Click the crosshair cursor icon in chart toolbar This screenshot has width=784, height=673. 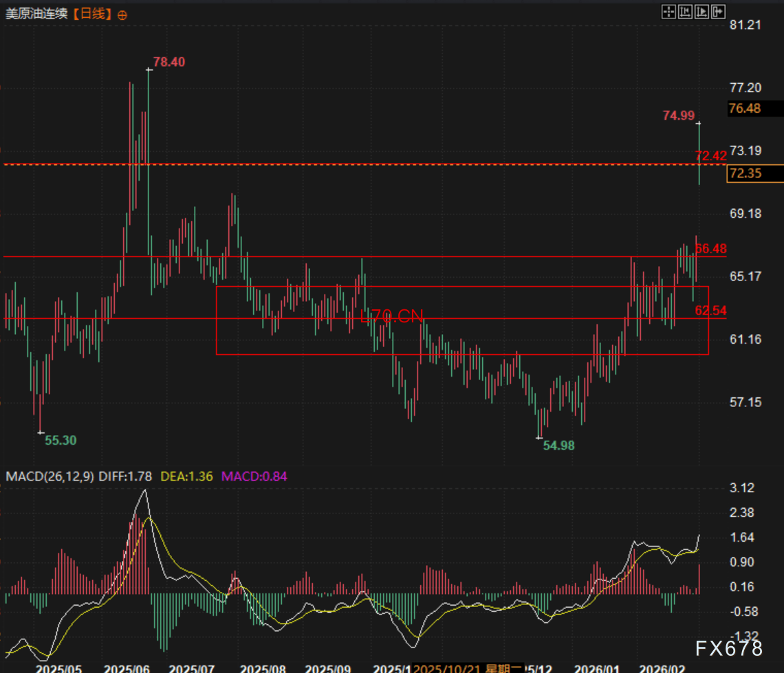(668, 11)
